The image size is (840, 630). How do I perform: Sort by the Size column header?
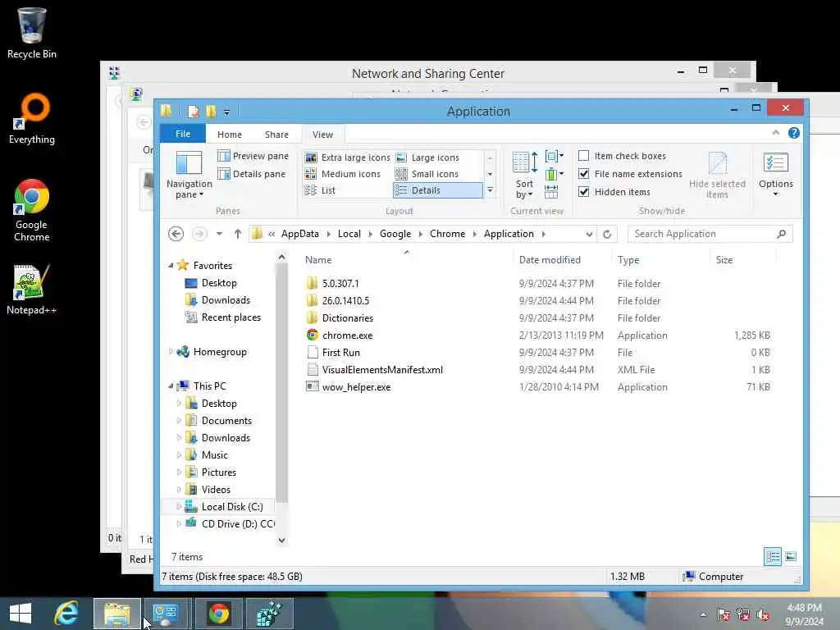724,260
